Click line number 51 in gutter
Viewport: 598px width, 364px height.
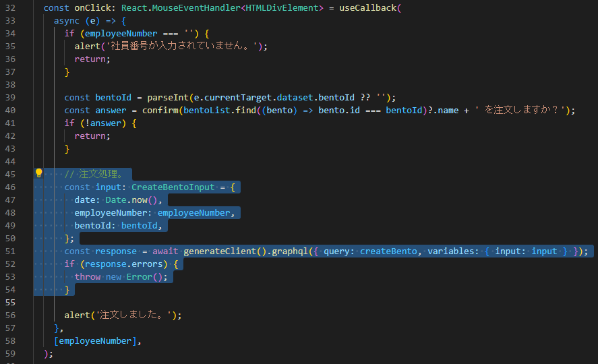[10, 251]
